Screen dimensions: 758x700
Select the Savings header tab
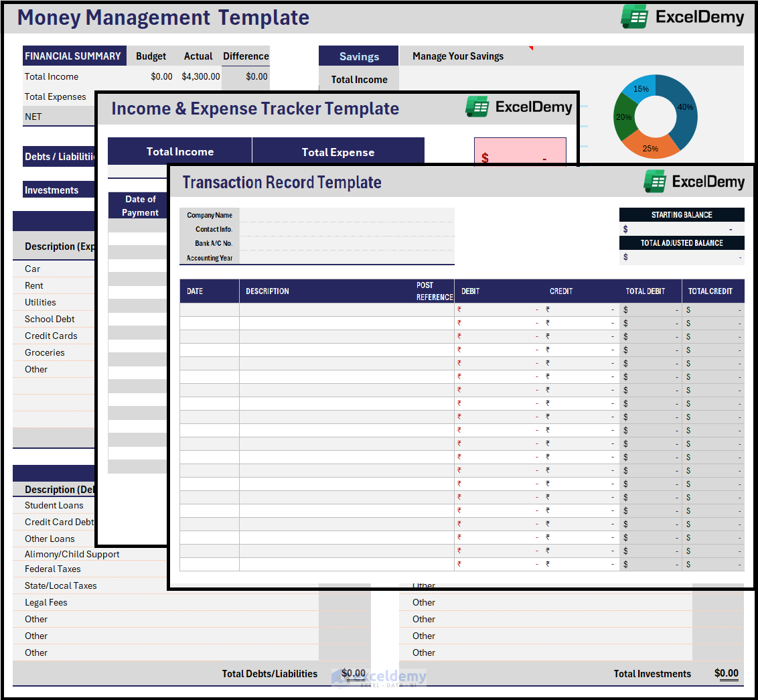[x=358, y=56]
